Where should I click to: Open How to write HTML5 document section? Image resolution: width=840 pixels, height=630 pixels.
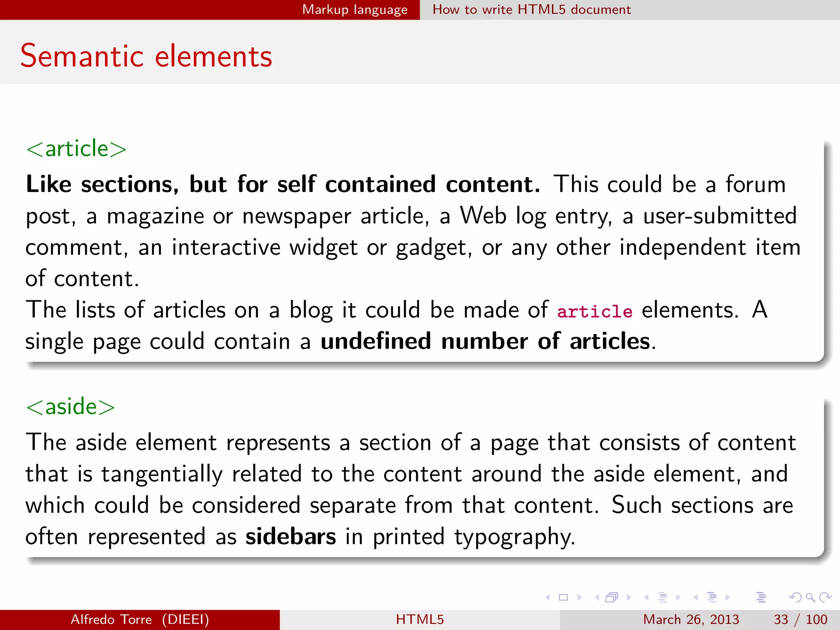click(532, 9)
